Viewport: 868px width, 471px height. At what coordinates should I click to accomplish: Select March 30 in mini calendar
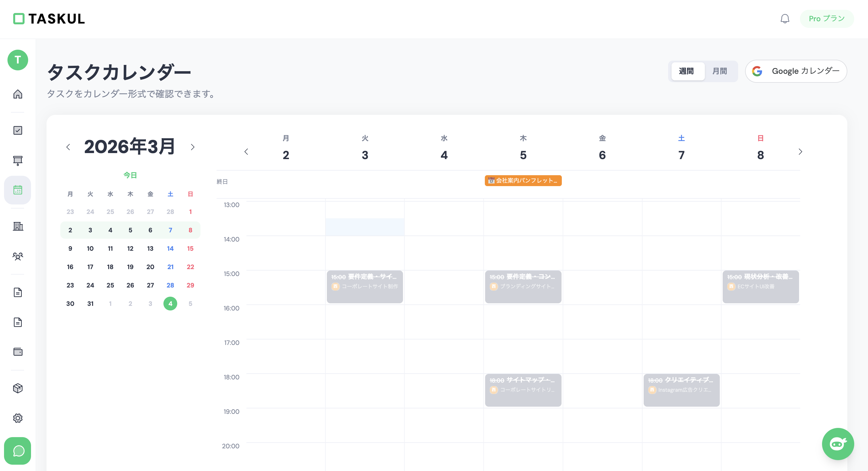point(70,304)
